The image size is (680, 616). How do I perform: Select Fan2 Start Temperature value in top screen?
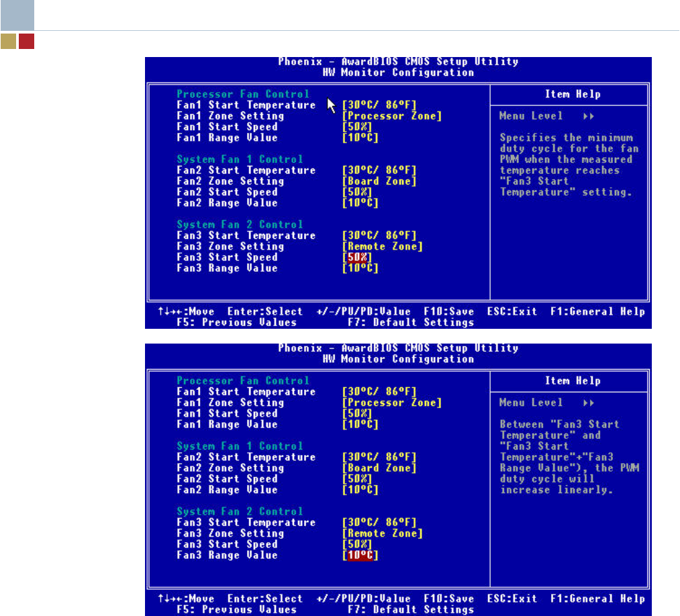[379, 170]
